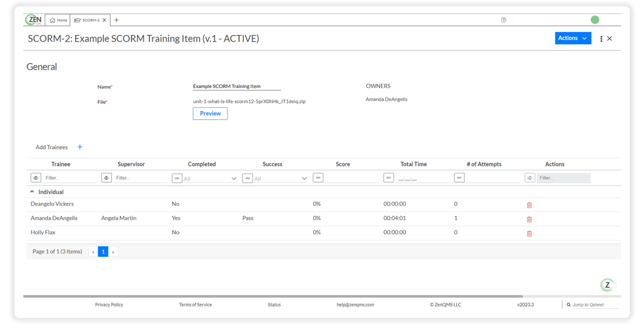Viewport: 644px width, 324px height.
Task: Open the Success filter dropdown
Action: point(304,178)
